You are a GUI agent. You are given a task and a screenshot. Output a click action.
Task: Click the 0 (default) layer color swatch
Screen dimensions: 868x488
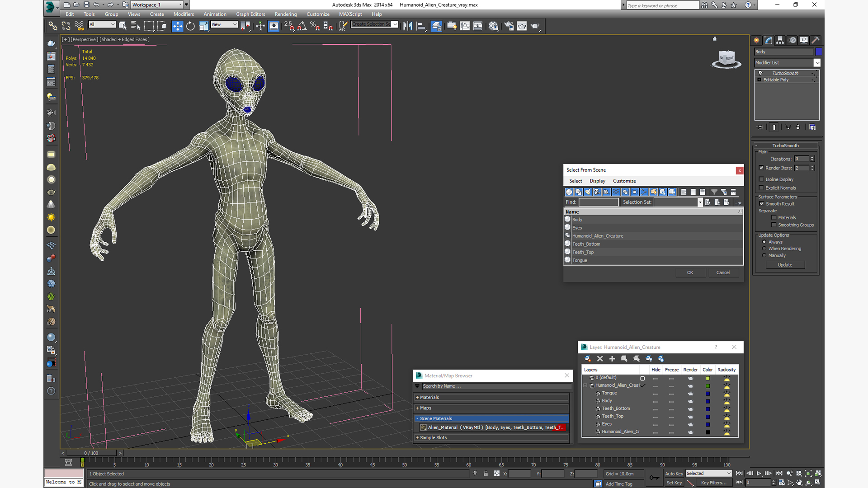(x=708, y=378)
